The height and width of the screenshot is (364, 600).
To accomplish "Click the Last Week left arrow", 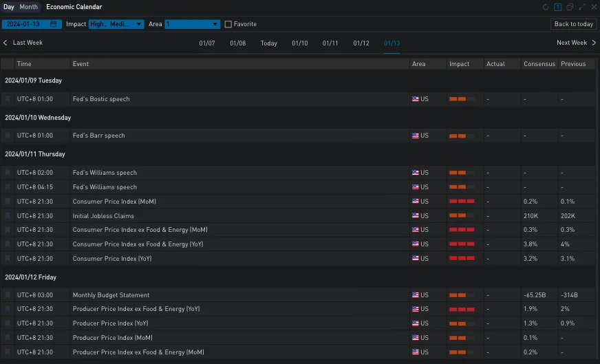I will coord(6,43).
